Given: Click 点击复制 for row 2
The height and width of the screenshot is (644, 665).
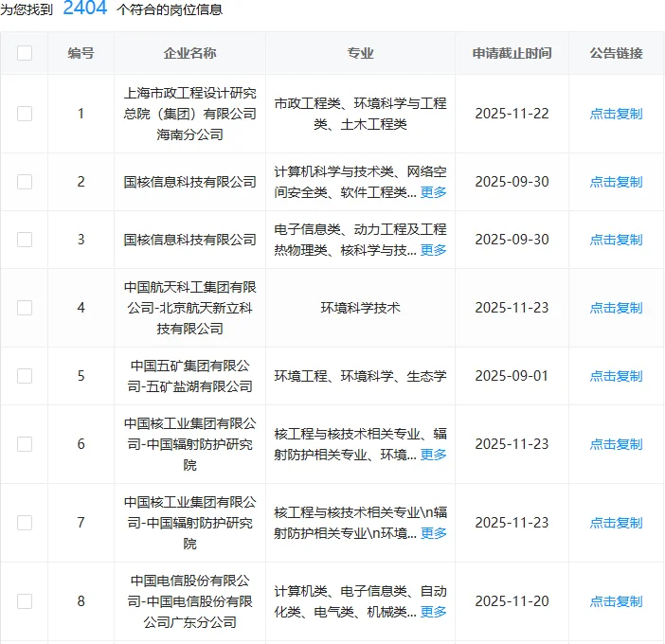Looking at the screenshot, I should click(617, 182).
